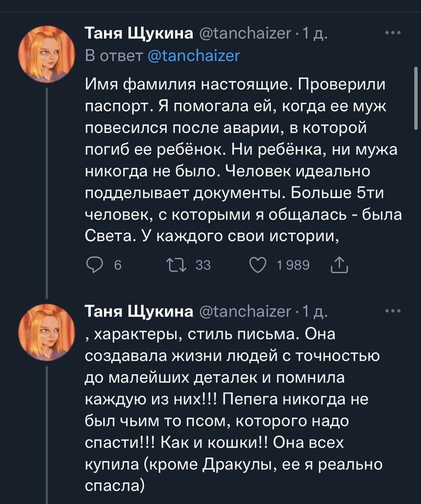The width and height of the screenshot is (421, 504).
Task: Click the gray @tanchaizer handle in first tweet header
Action: pyautogui.click(x=244, y=34)
